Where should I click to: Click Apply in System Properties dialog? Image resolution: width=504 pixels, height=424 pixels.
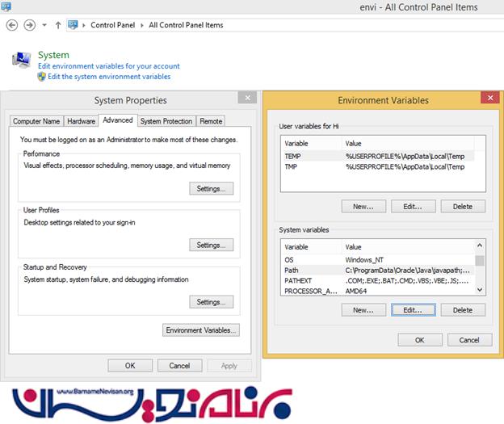point(229,366)
